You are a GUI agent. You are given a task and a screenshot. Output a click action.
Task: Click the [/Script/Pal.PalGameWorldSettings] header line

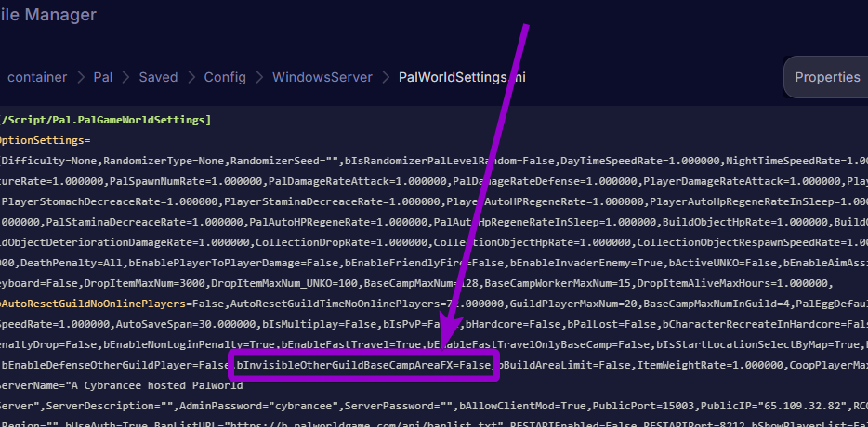click(105, 120)
